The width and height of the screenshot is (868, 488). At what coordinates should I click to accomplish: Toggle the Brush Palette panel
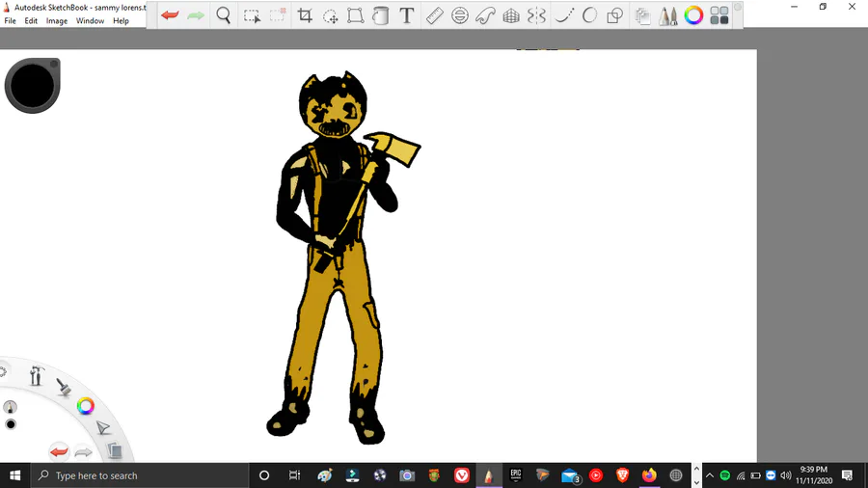tap(668, 16)
